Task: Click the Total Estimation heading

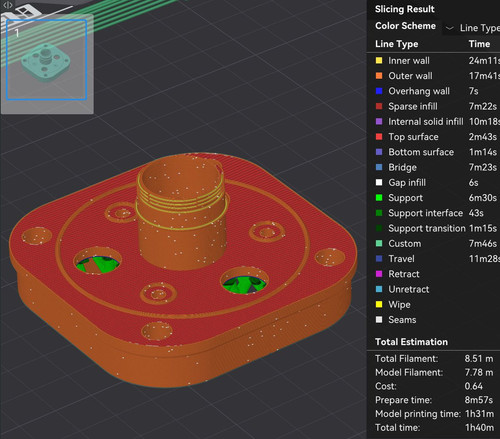Action: pos(411,342)
